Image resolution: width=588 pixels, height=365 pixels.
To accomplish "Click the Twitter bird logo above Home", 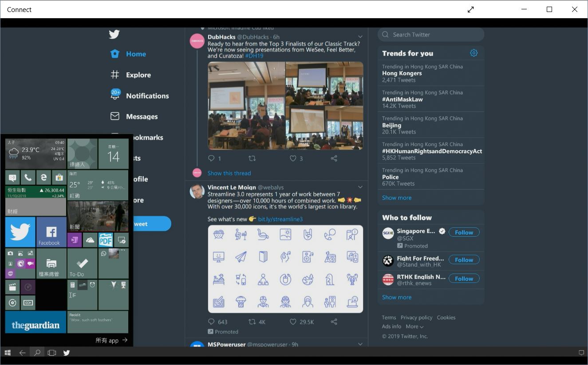I will click(114, 34).
